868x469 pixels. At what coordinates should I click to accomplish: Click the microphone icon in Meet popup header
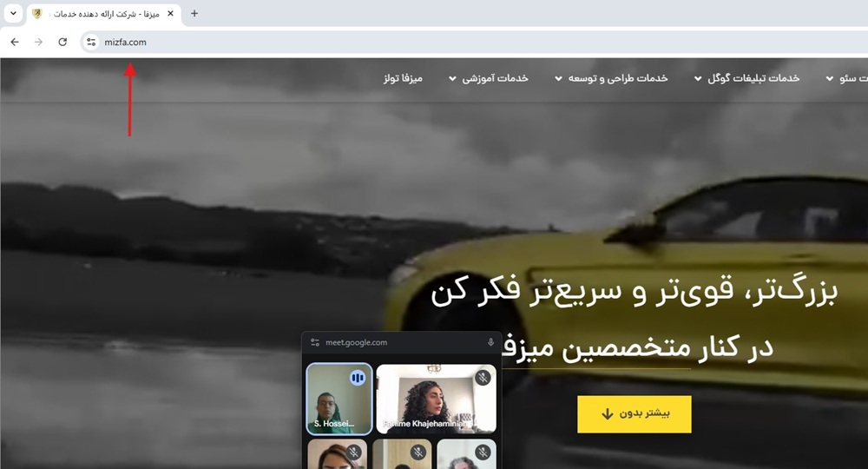490,342
